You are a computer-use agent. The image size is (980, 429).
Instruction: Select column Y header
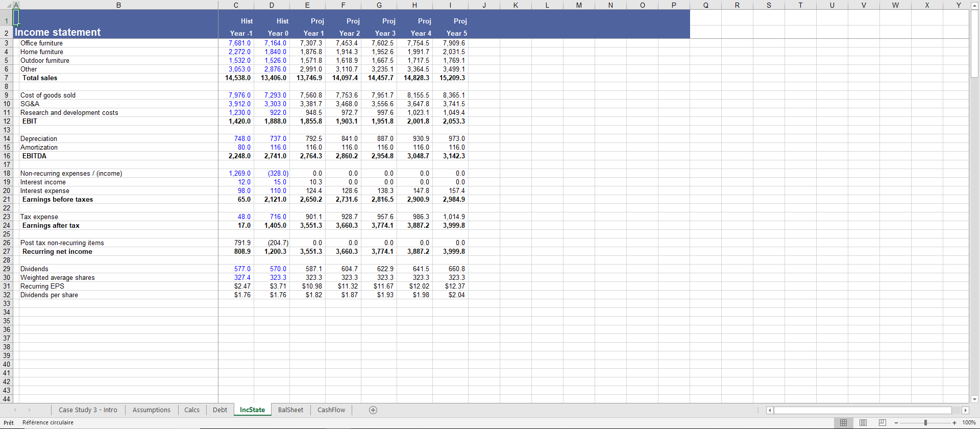[x=959, y=5]
